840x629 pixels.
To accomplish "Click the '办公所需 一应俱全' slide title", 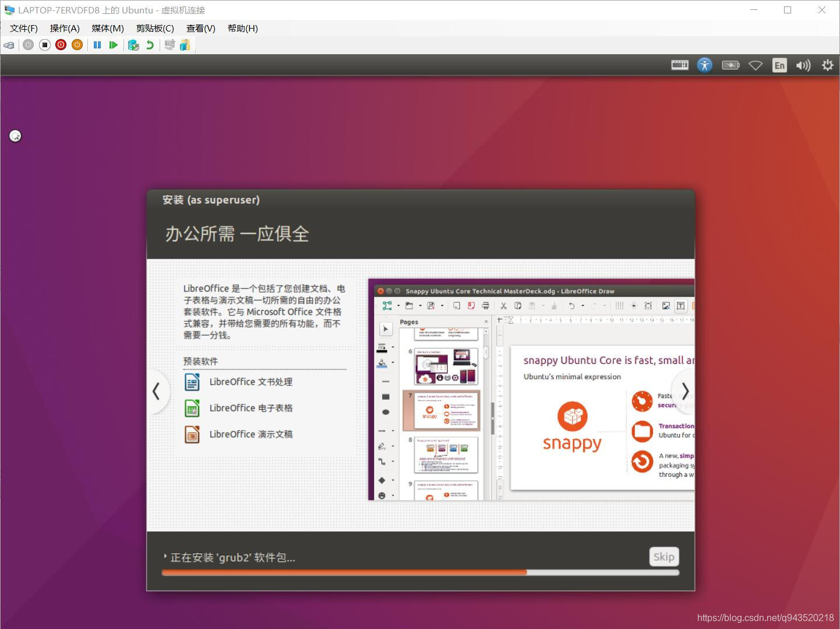I will coord(237,234).
